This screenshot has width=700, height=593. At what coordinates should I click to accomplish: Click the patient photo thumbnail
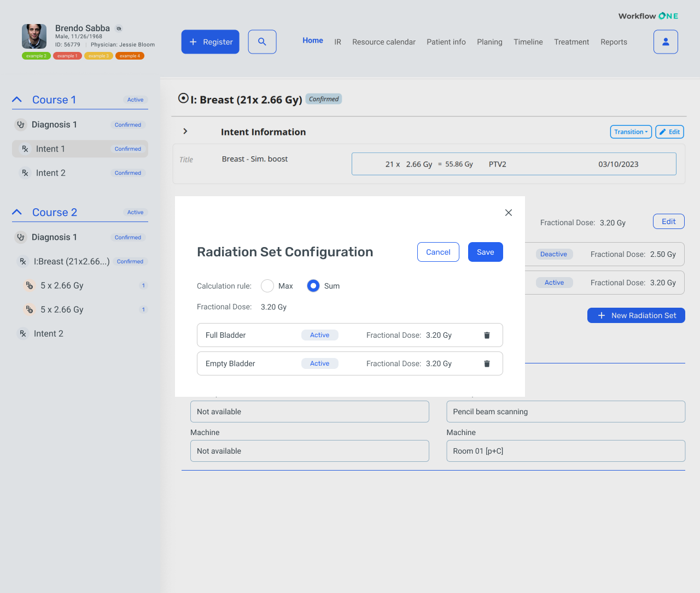(34, 36)
